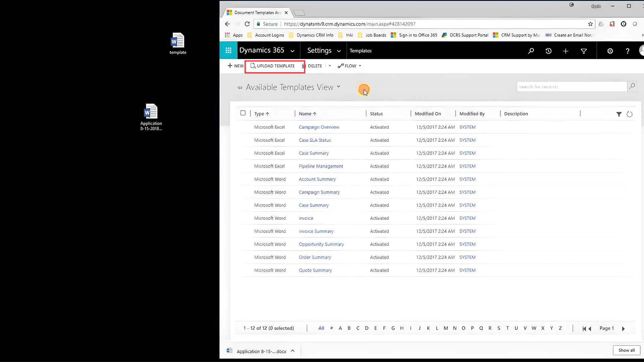Image resolution: width=644 pixels, height=362 pixels.
Task: Open the Pipeline Management template link
Action: click(x=321, y=166)
